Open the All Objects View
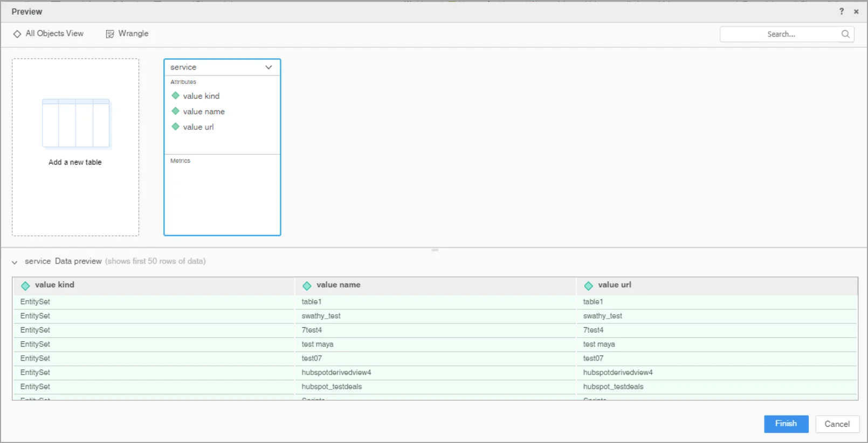The image size is (868, 443). [49, 33]
